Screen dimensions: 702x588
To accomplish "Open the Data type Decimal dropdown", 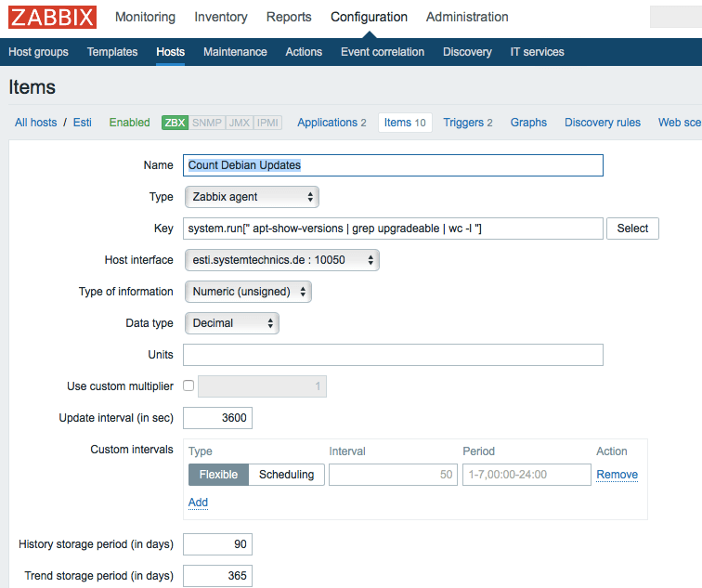I will (232, 323).
